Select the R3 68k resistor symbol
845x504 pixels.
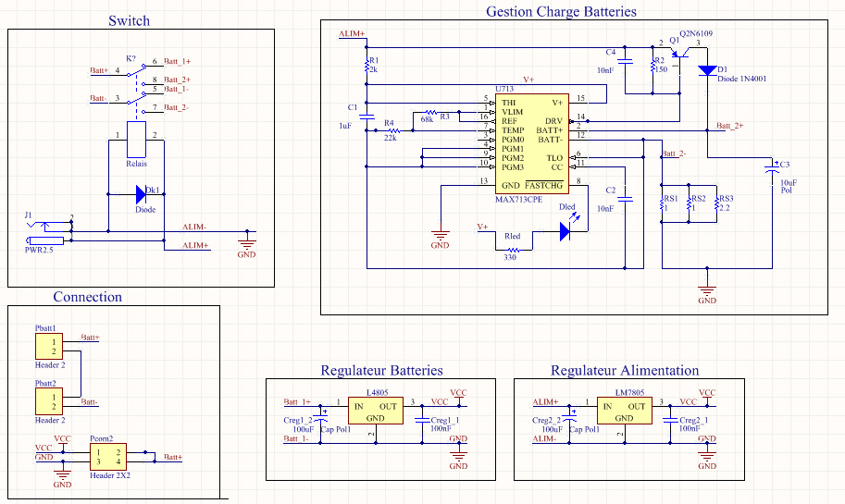point(431,112)
